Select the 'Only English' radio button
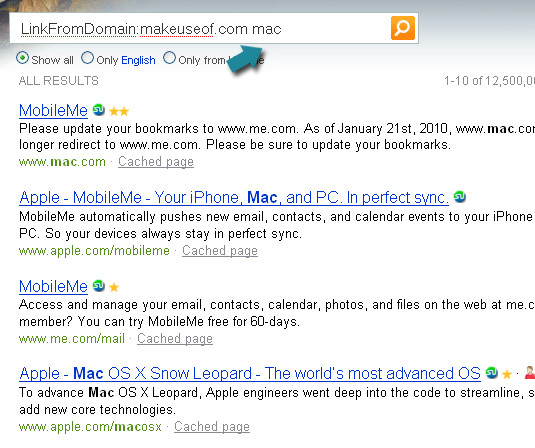Viewport: 535px width, 448px height. tap(87, 58)
